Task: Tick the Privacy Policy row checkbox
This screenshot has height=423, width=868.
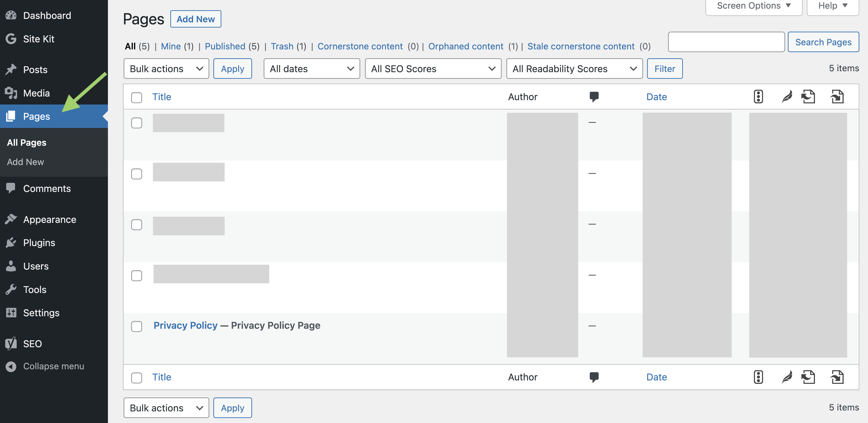Action: [136, 326]
